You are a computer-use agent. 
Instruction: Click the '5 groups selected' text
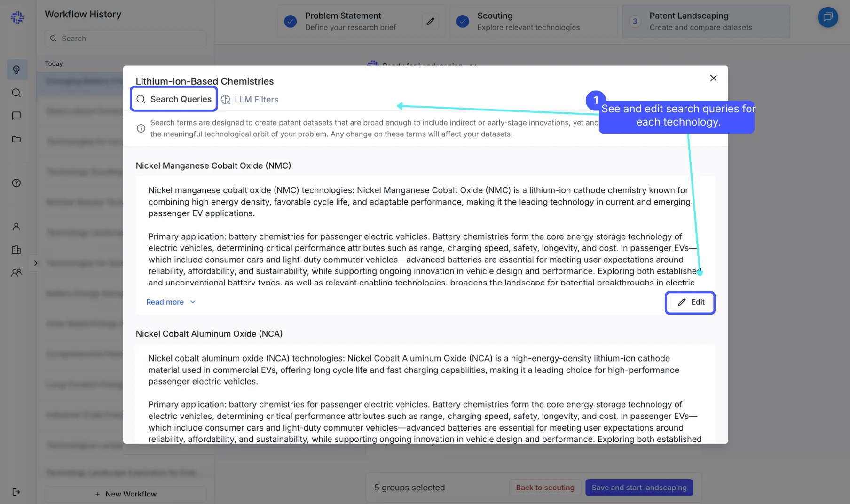click(x=409, y=488)
